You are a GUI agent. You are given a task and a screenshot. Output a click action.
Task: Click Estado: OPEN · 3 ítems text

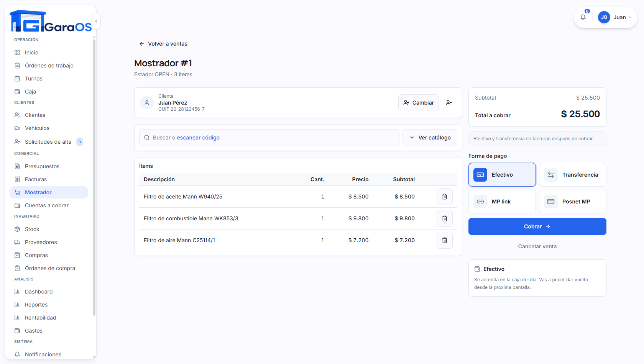pyautogui.click(x=163, y=74)
